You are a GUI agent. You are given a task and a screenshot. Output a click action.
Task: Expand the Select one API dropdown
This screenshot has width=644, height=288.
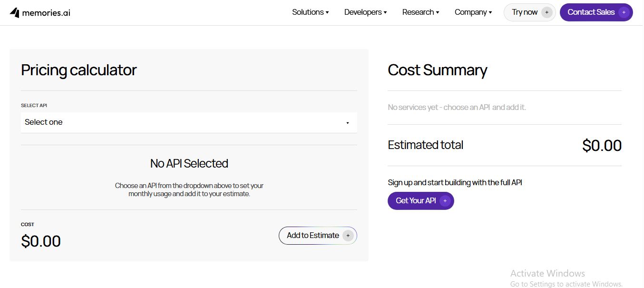pos(189,122)
